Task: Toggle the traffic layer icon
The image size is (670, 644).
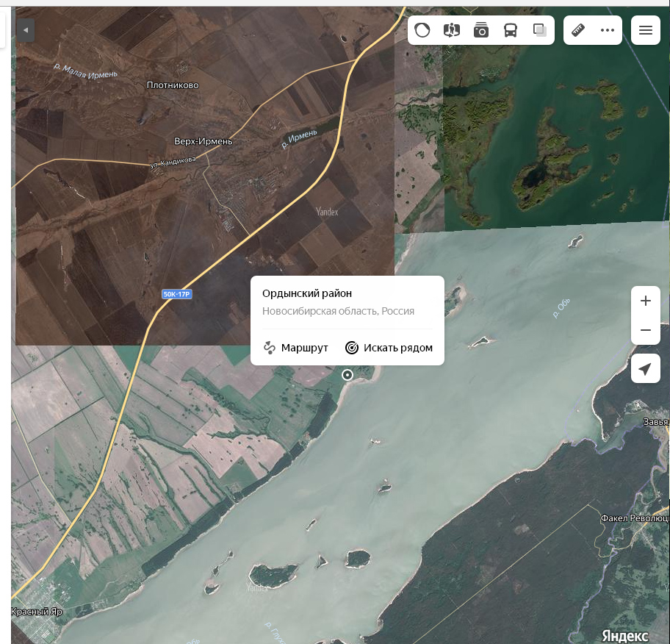Action: (x=422, y=30)
